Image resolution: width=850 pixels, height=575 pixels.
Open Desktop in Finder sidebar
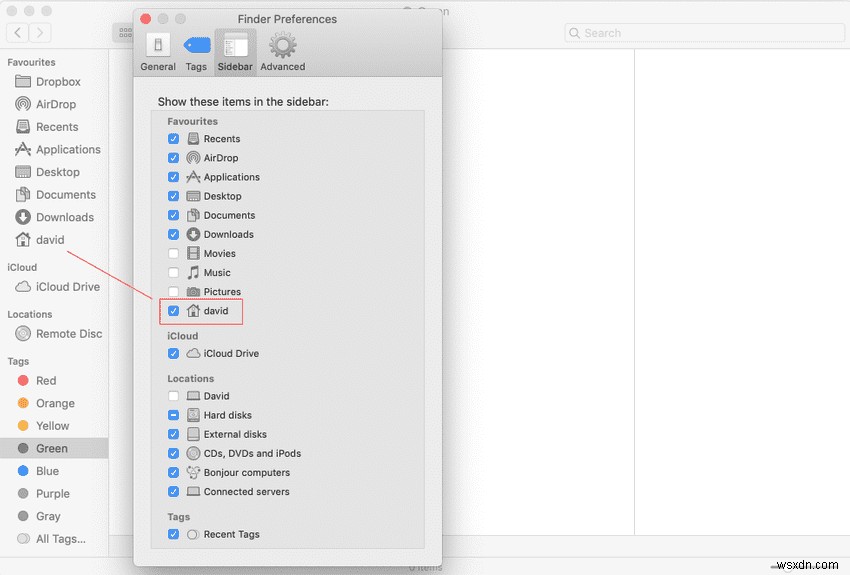(54, 172)
